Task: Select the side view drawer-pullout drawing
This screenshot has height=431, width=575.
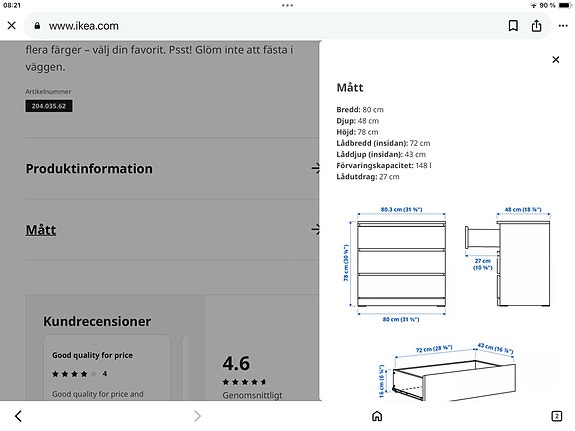Action: click(x=508, y=257)
